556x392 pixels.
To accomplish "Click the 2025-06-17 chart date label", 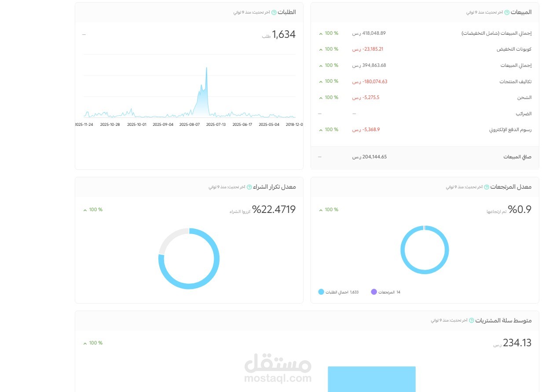I will [x=242, y=125].
